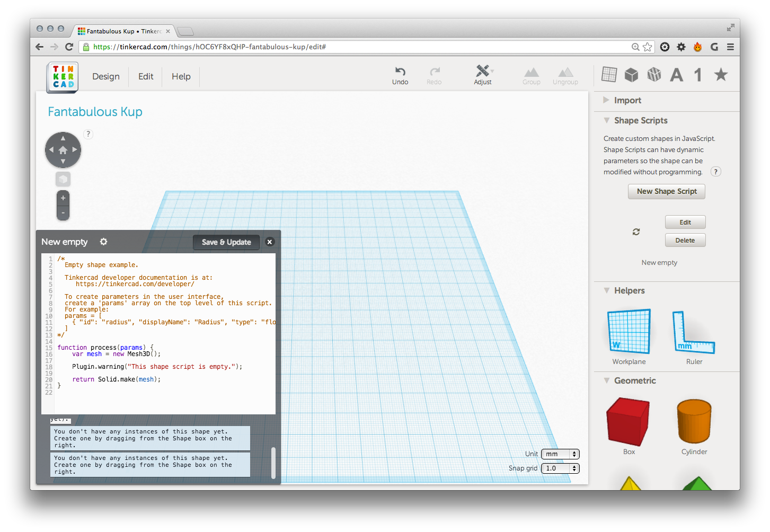Viewport: 770px width, 532px height.
Task: Open shape script settings gear
Action: pos(103,242)
